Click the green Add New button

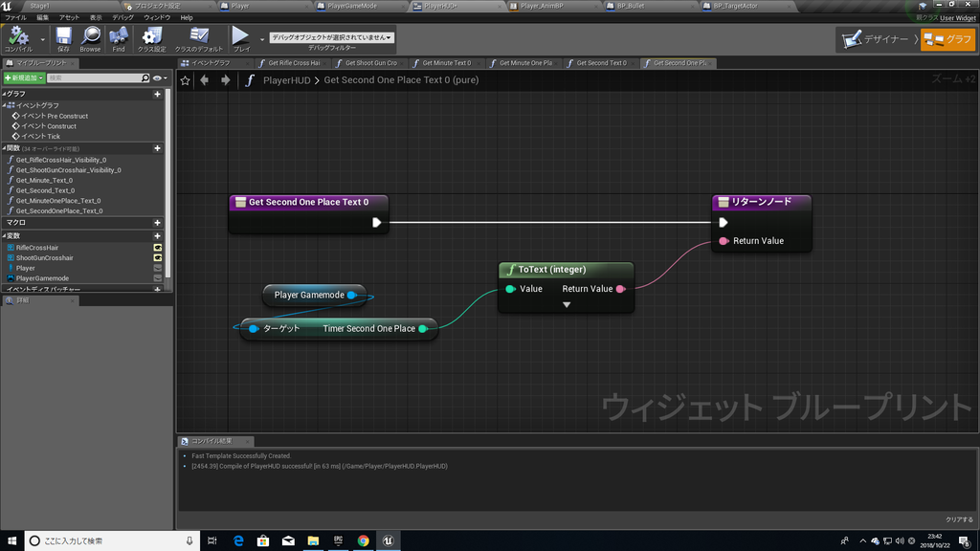[24, 78]
